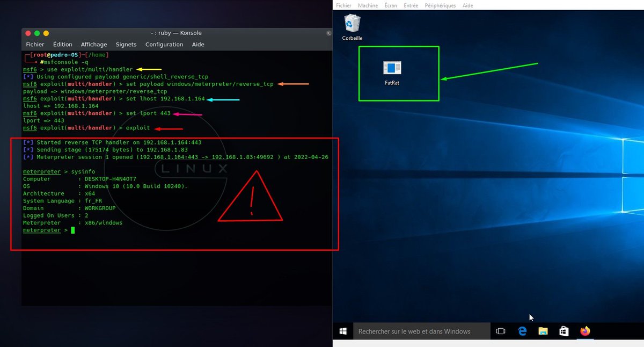
Task: Click the 'lport => 443' output line
Action: [x=43, y=121]
